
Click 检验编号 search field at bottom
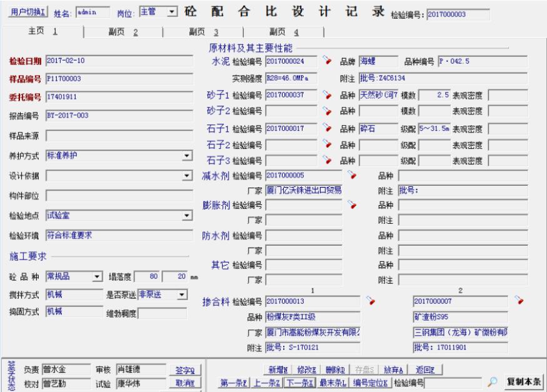click(x=453, y=383)
